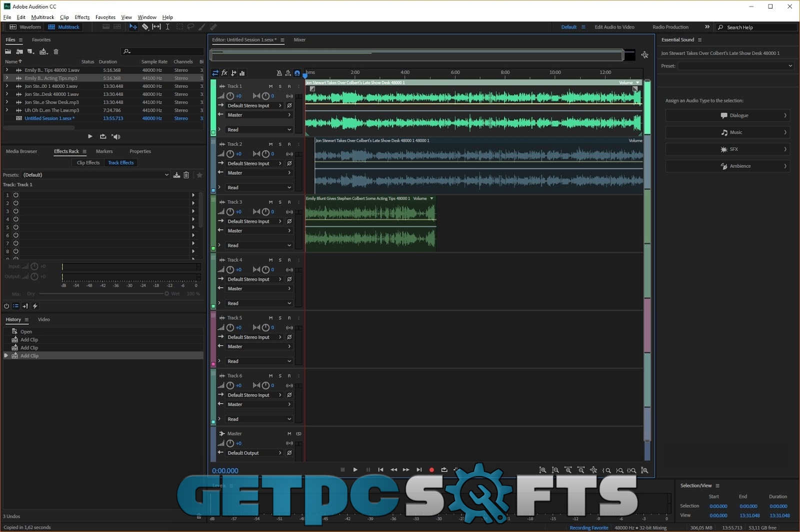Viewport: 800px width, 532px height.
Task: Expand the automation lanes for Track 5
Action: click(219, 361)
